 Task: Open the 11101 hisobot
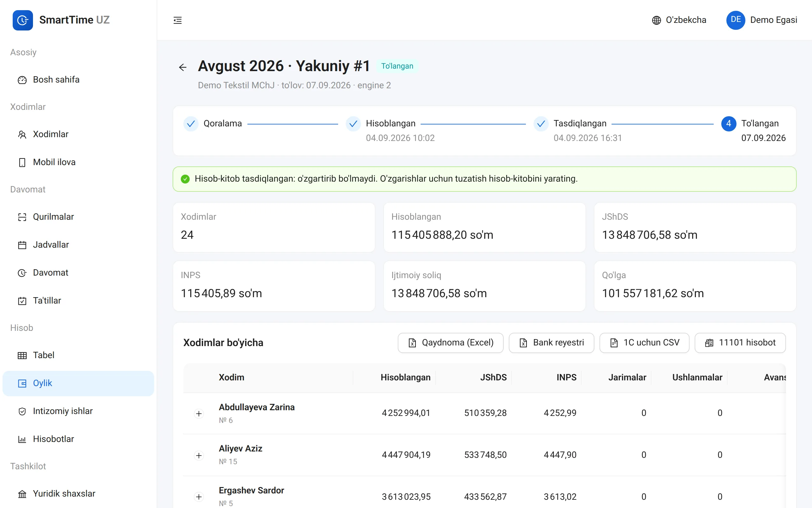click(x=740, y=343)
